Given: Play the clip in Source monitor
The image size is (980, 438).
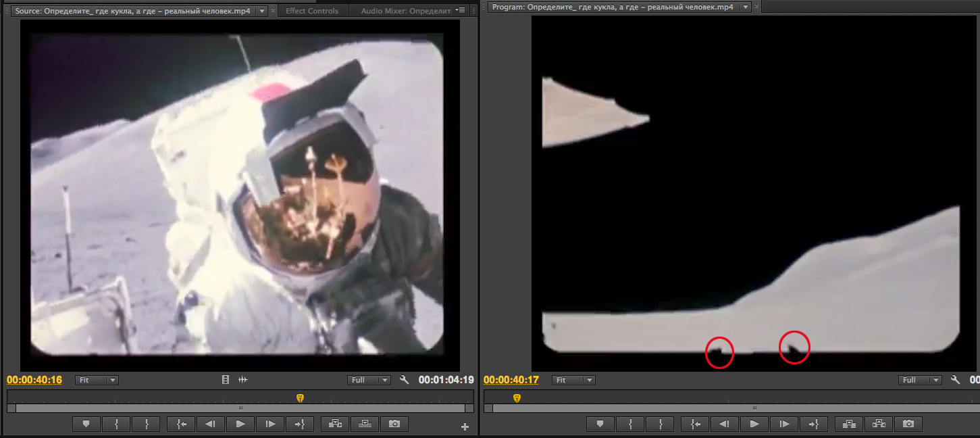Looking at the screenshot, I should 240,424.
